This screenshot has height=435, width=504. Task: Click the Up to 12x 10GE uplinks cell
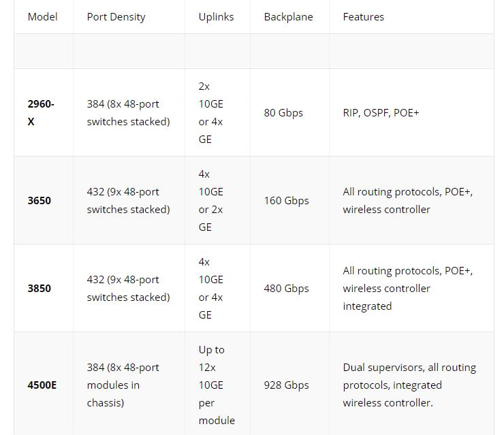click(x=217, y=385)
